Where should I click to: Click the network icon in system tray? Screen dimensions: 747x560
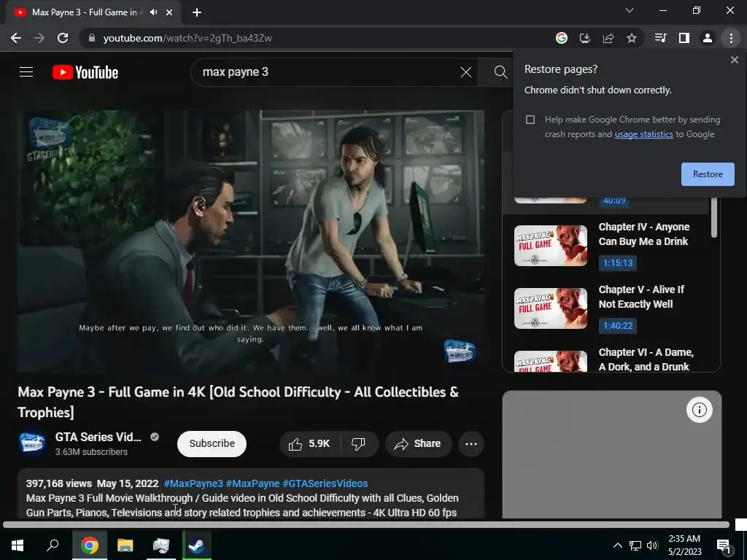tap(635, 545)
